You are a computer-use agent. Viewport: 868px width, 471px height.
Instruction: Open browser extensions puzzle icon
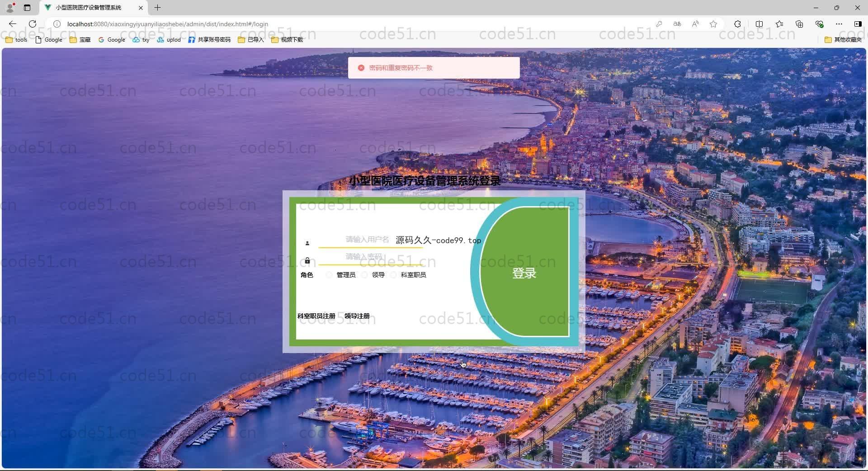click(737, 24)
